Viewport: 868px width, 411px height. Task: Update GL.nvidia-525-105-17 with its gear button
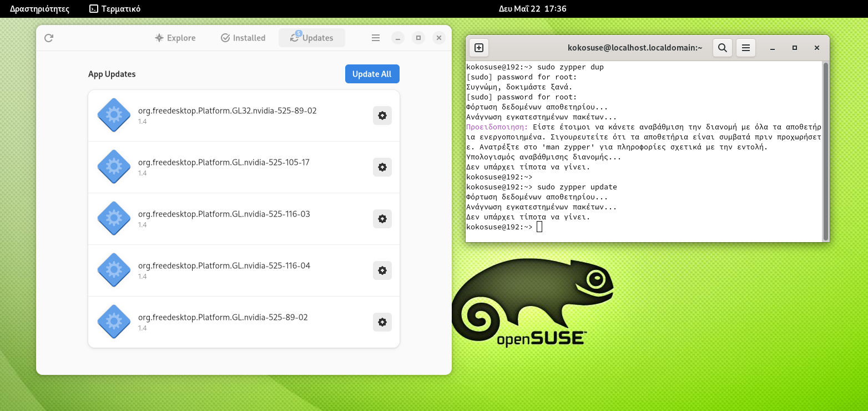tap(382, 167)
